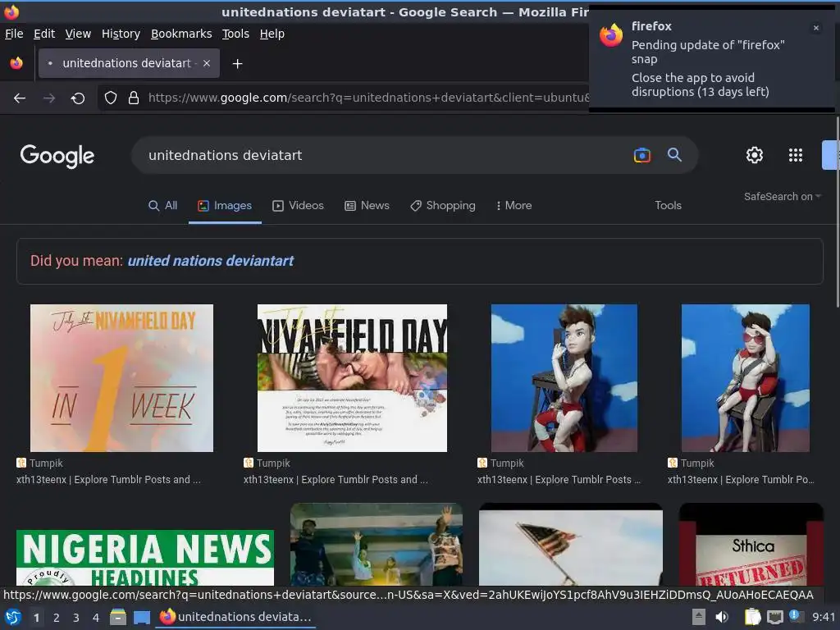Viewport: 840px width, 630px height.
Task: Open the Google apps grid
Action: [796, 155]
